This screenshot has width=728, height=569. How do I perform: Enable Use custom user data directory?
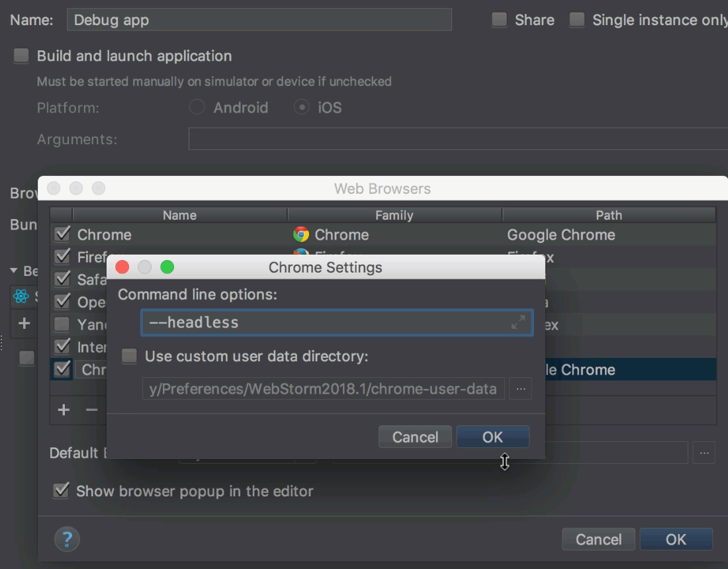click(129, 356)
